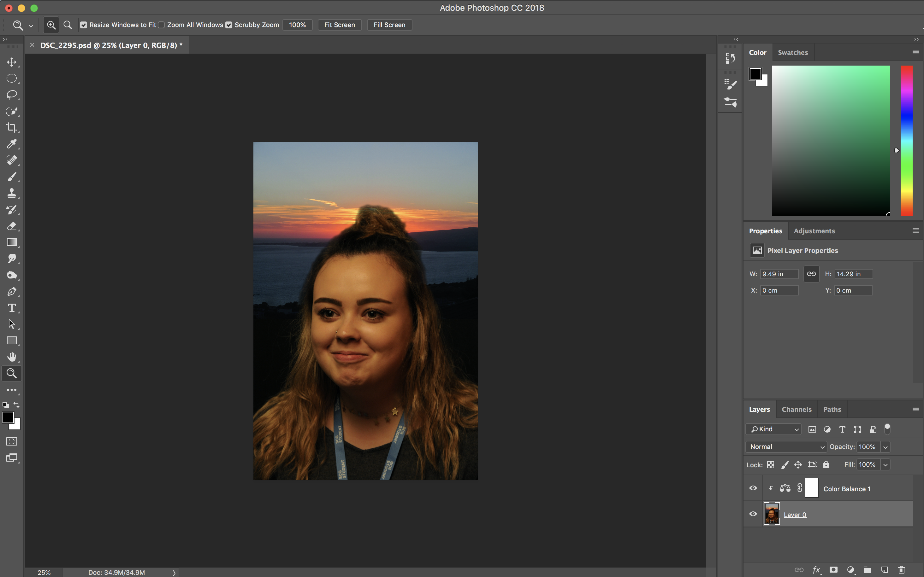Open the Normal blend mode dropdown
This screenshot has height=577, width=924.
786,447
